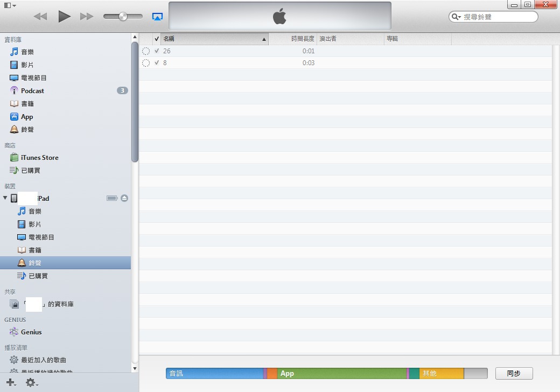Sort the list by 演出者 column
Viewport: 560px width, 392px height.
pyautogui.click(x=351, y=39)
